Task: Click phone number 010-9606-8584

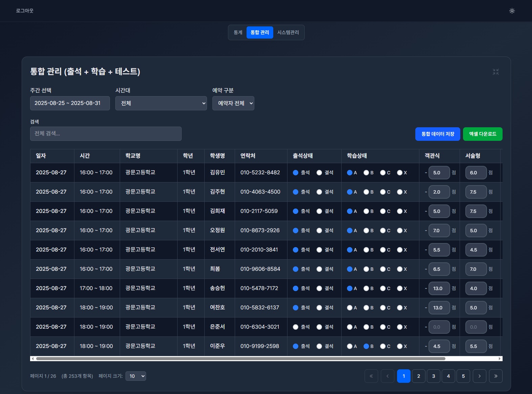Action: click(260, 269)
